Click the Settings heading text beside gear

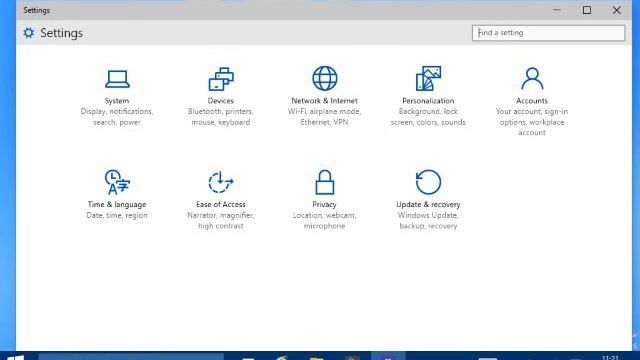(x=61, y=33)
